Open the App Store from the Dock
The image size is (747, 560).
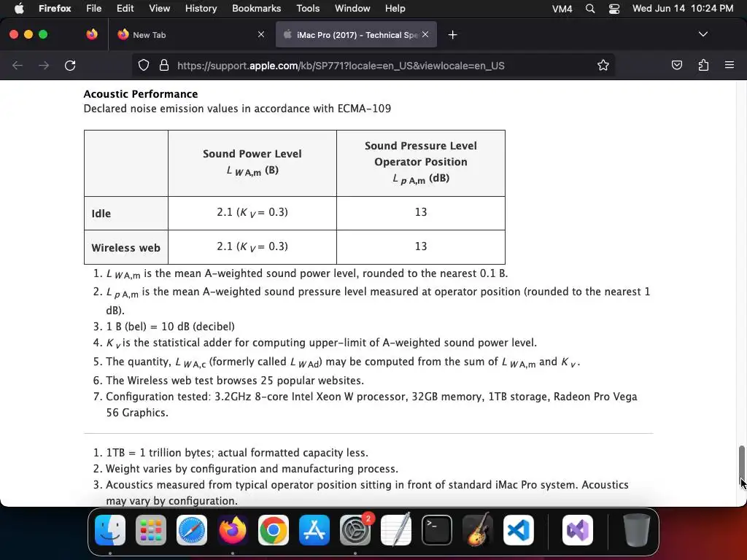[314, 530]
